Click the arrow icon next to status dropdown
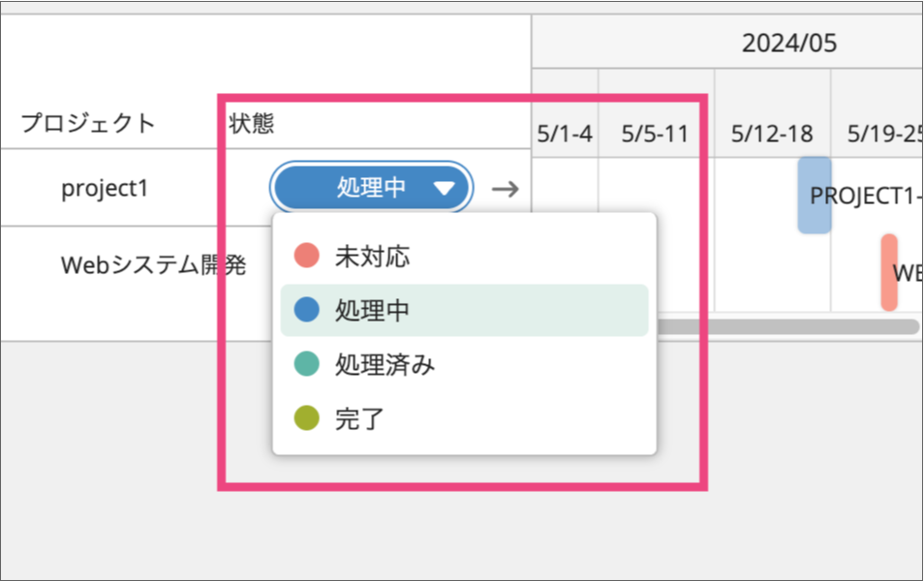Image resolution: width=924 pixels, height=581 pixels. 505,189
